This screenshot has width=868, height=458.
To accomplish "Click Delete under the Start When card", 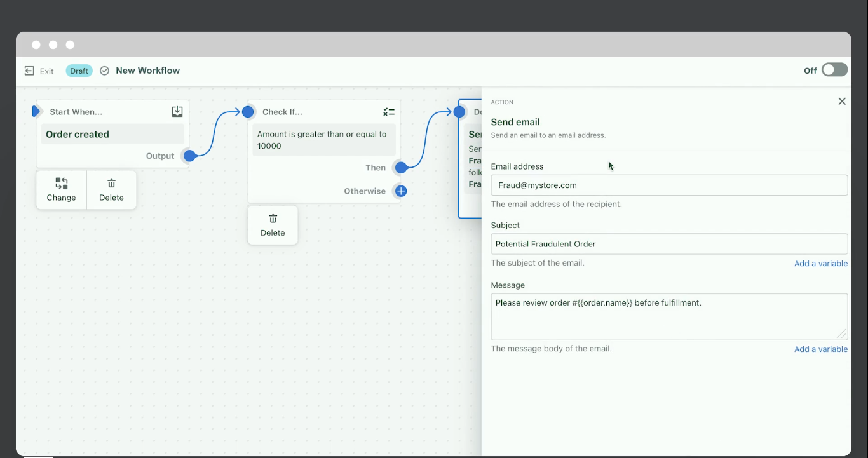I will click(x=111, y=189).
